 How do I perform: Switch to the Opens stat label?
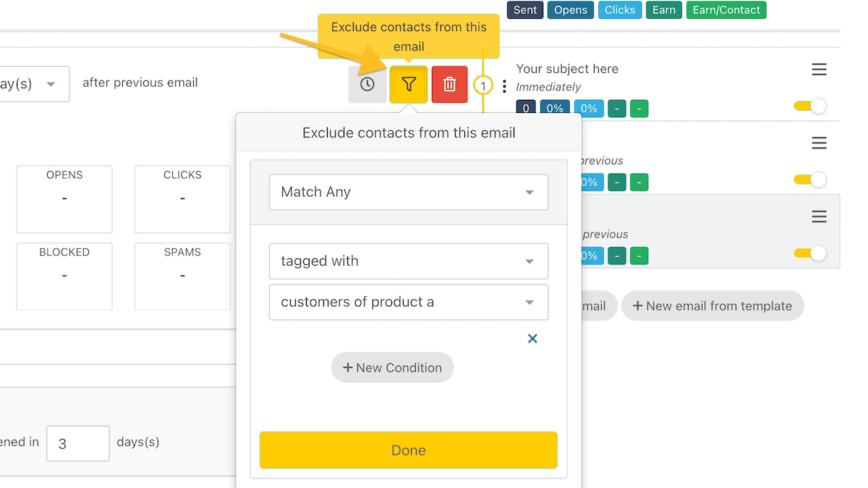[x=571, y=9]
